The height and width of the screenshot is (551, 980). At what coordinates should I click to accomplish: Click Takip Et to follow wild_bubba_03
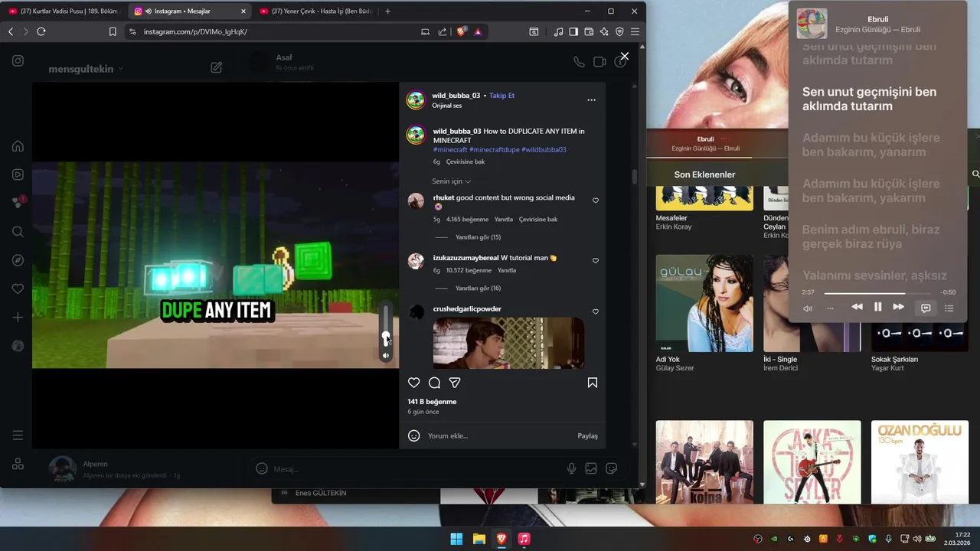click(x=502, y=96)
